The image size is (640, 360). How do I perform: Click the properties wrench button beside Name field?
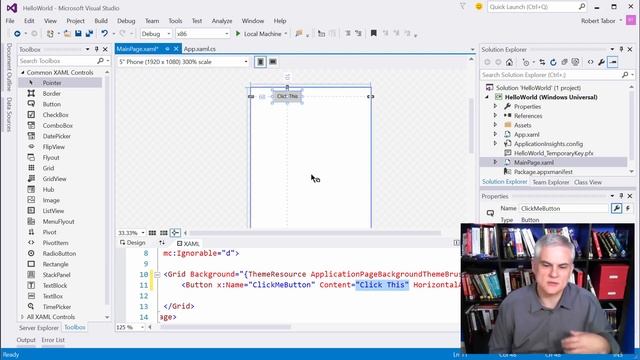coord(616,208)
